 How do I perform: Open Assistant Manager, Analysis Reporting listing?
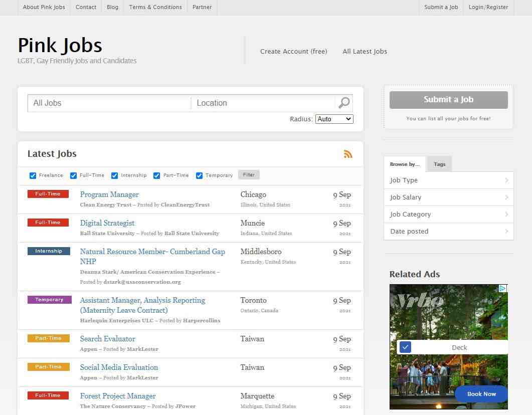(142, 305)
